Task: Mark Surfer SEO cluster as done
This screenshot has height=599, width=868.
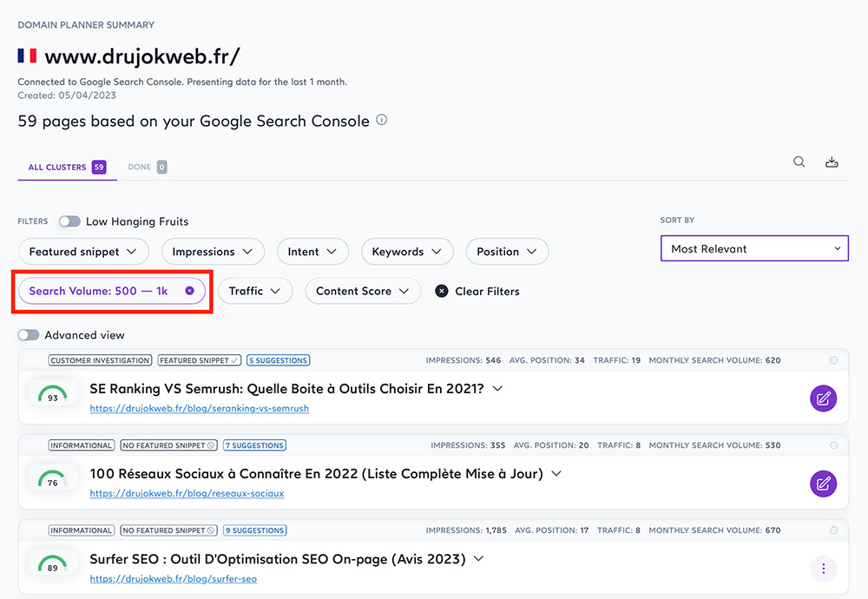Action: (x=833, y=530)
